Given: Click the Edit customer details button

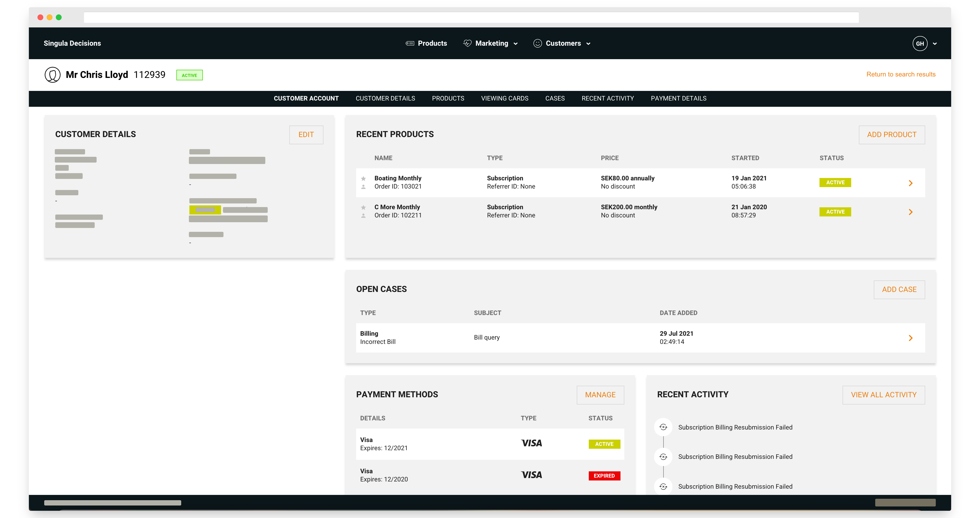Looking at the screenshot, I should pos(306,135).
